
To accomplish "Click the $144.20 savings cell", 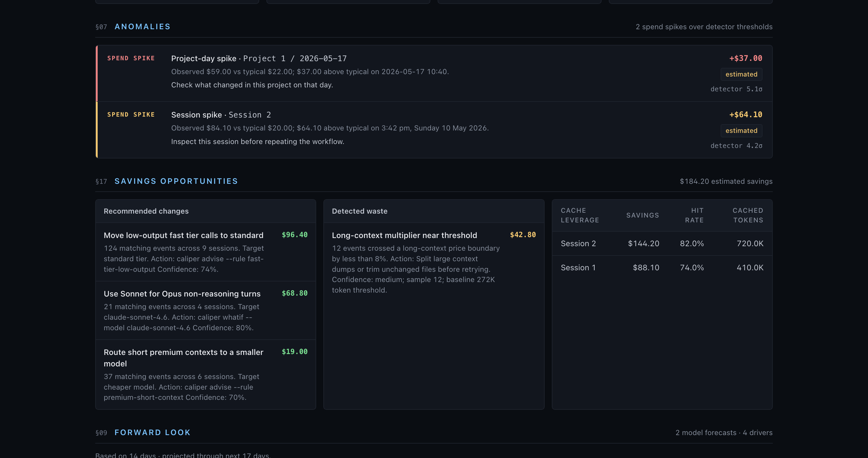I will point(643,243).
